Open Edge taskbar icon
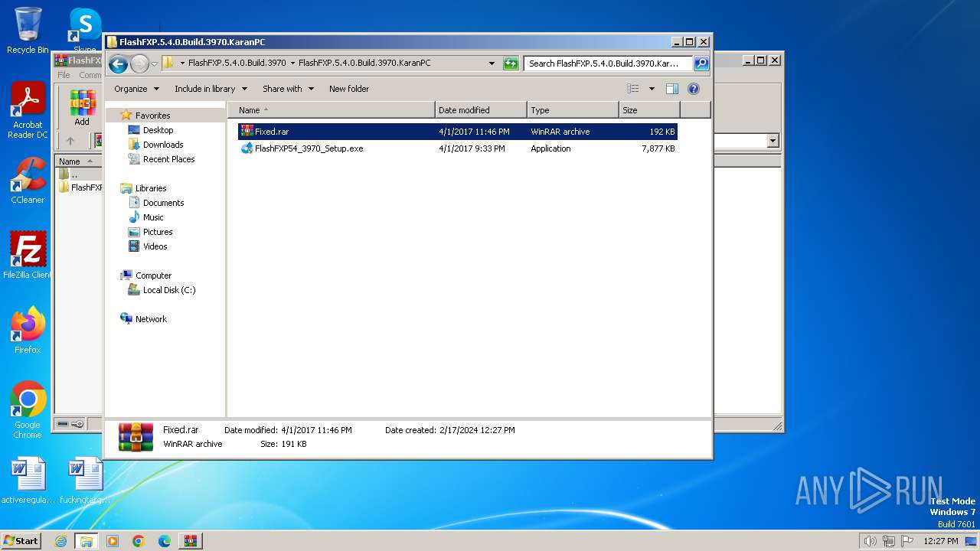 tap(165, 541)
